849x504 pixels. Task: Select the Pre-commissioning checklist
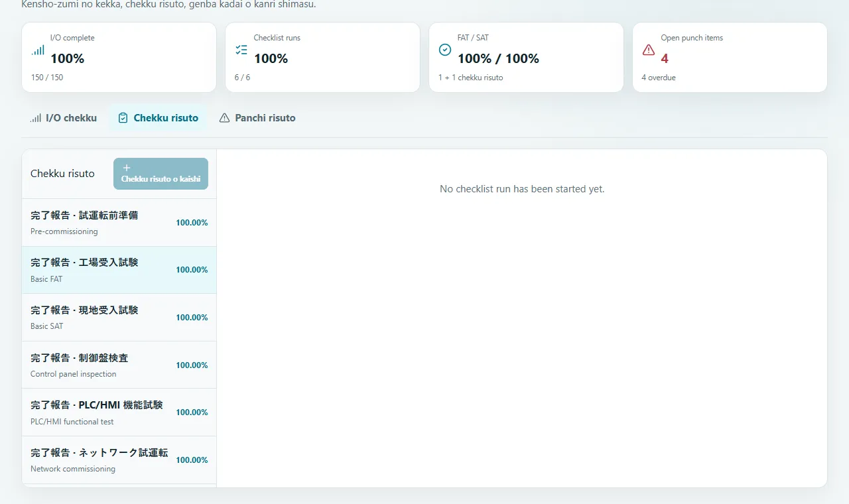(x=119, y=223)
